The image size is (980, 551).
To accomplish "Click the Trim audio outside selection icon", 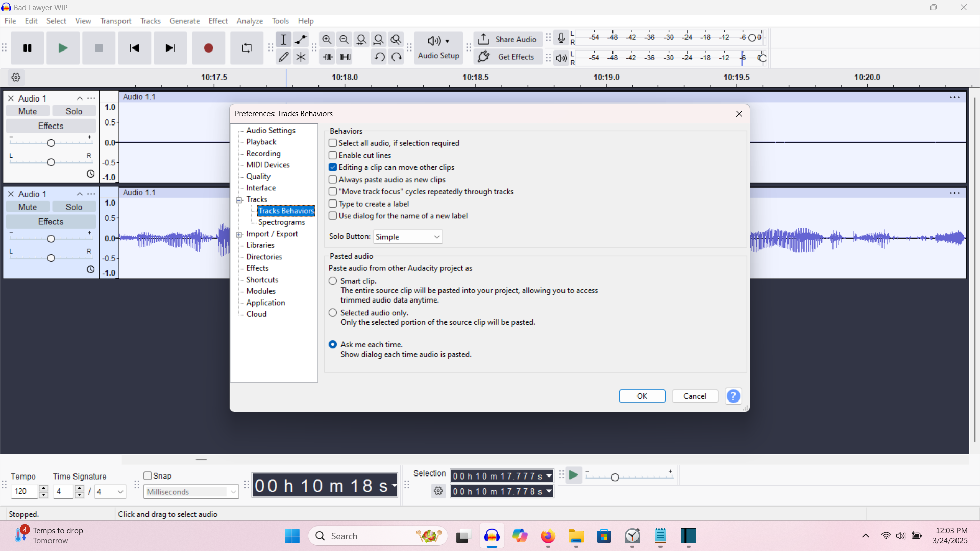I will [328, 57].
